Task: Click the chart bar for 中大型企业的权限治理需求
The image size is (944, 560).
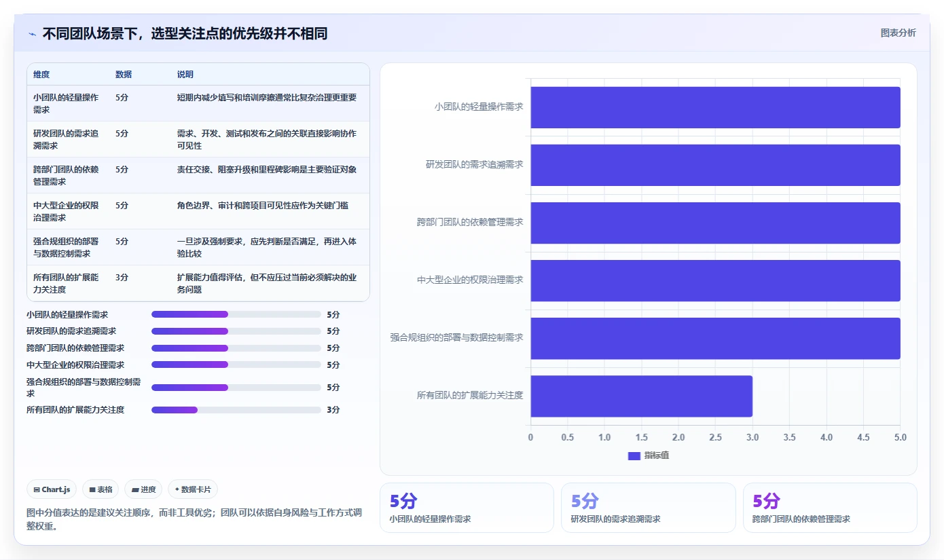Action: click(x=715, y=280)
